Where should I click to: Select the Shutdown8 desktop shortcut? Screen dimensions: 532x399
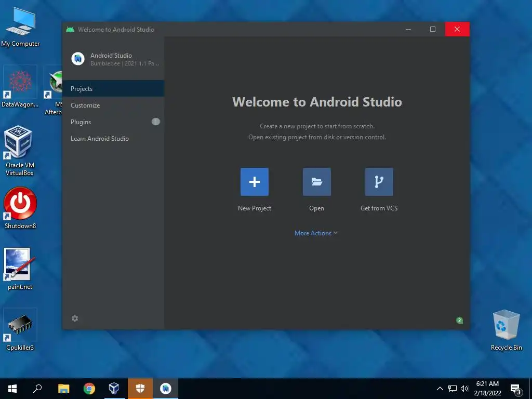20,208
